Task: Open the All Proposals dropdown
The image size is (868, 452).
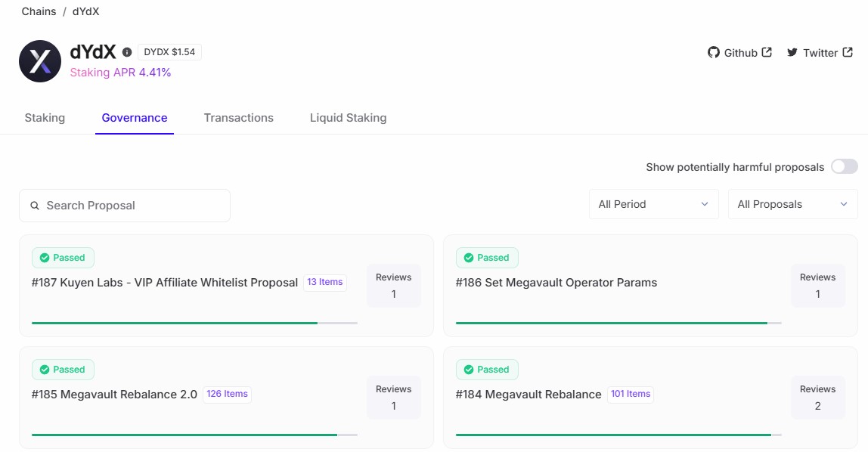Action: 792,204
